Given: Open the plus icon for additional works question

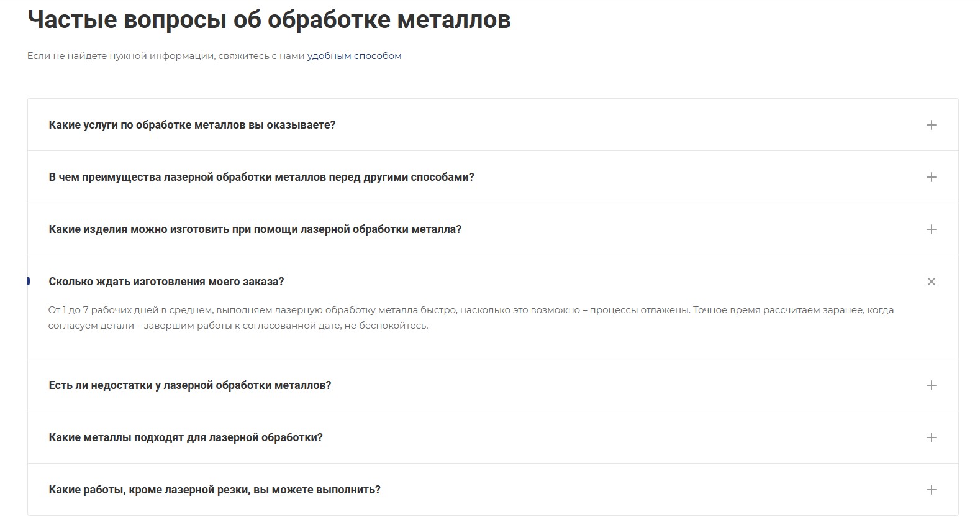Looking at the screenshot, I should click(931, 490).
